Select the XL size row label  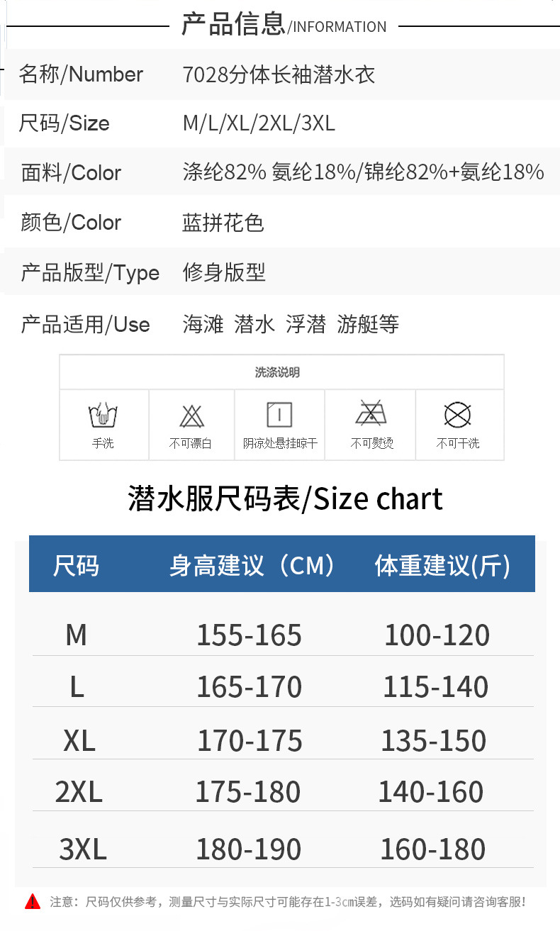click(79, 741)
